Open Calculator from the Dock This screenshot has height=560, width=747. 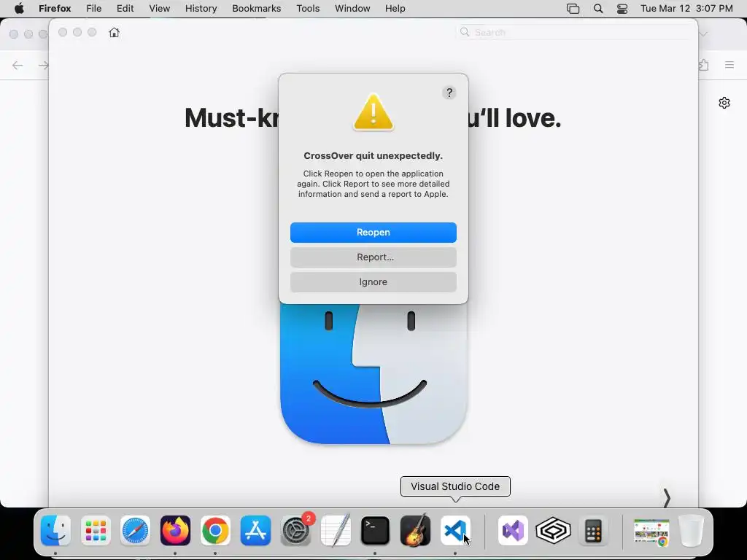(x=593, y=531)
